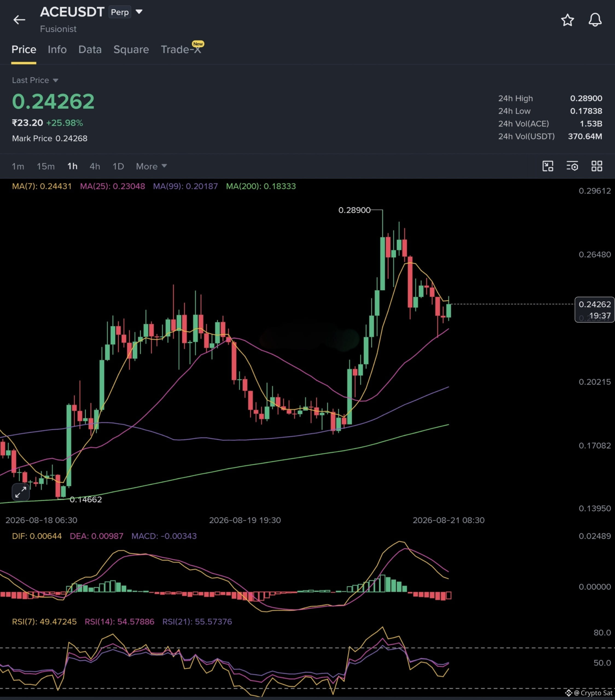The height and width of the screenshot is (700, 615).
Task: Switch to the Info tab
Action: [57, 50]
